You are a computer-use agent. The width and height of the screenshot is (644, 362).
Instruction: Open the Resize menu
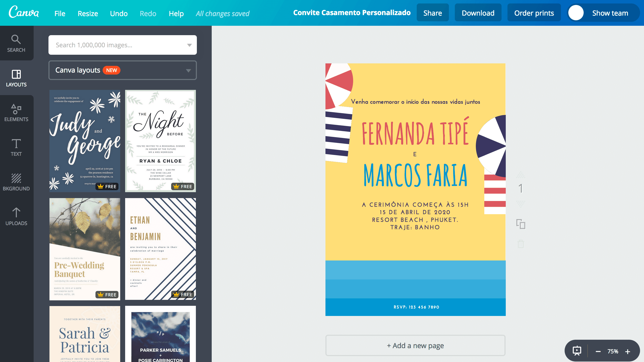click(88, 13)
